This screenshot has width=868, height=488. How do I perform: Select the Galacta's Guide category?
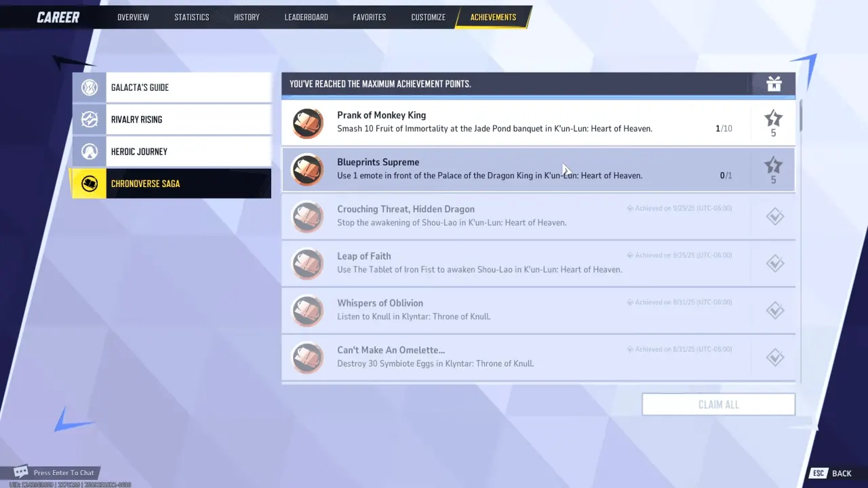(x=172, y=87)
